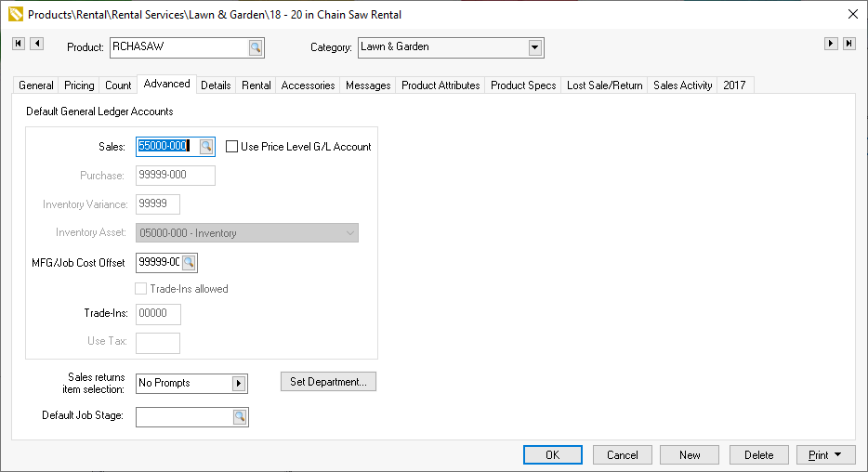The height and width of the screenshot is (472, 868).
Task: Click into the Default Job Stage field
Action: (183, 416)
